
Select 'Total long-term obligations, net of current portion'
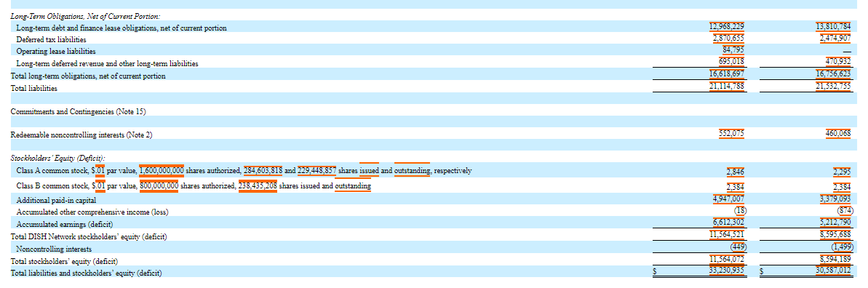click(x=88, y=76)
